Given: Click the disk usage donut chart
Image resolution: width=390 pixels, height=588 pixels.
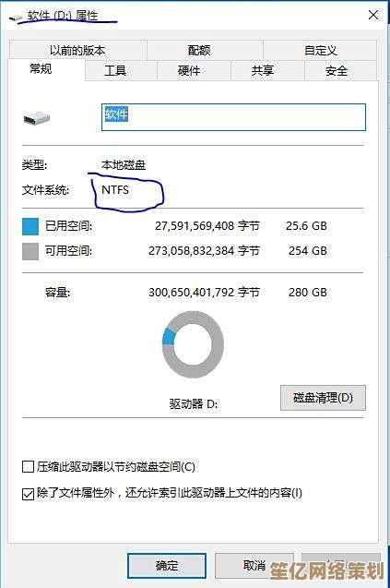Looking at the screenshot, I should [193, 344].
